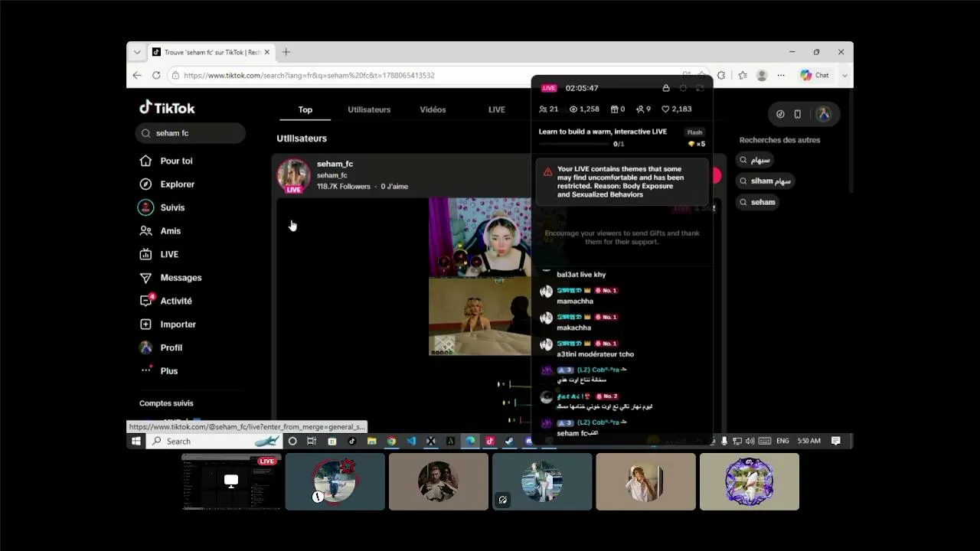The height and width of the screenshot is (551, 980).
Task: Click seham_fc's LIVE avatar
Action: pyautogui.click(x=293, y=175)
